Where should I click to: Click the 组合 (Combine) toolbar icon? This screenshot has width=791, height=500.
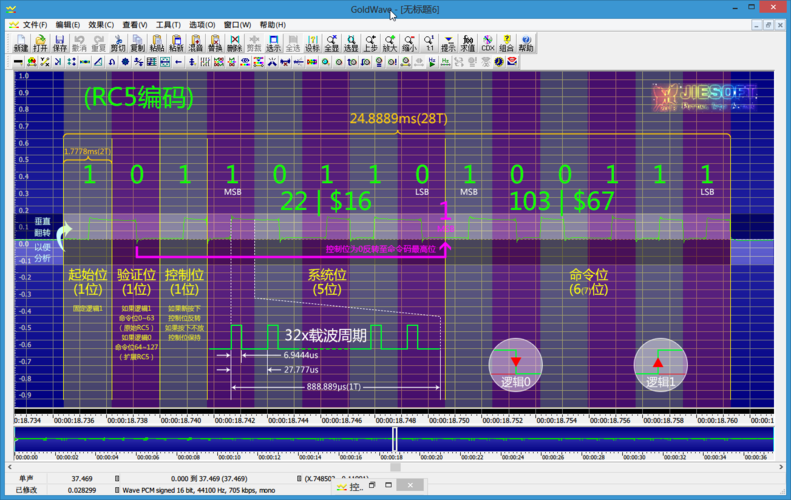coord(506,43)
